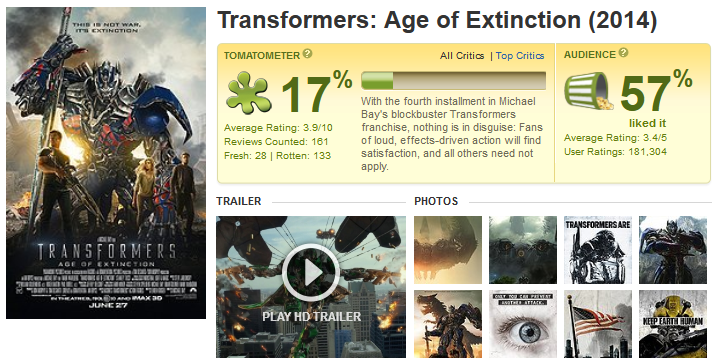Click the green rotten splat icon
Image resolution: width=713 pixels, height=363 pixels.
(248, 93)
